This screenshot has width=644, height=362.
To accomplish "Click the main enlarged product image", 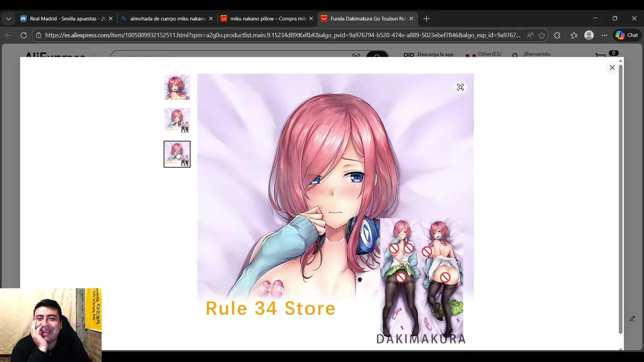I will click(335, 212).
